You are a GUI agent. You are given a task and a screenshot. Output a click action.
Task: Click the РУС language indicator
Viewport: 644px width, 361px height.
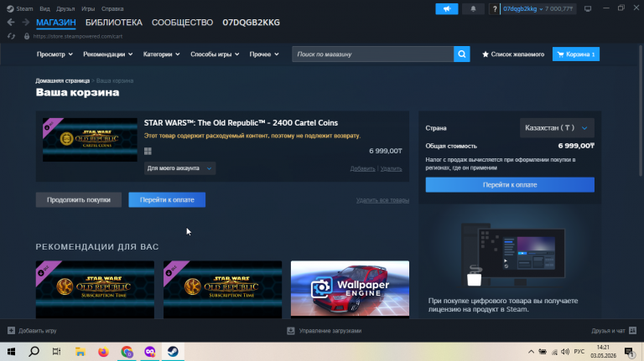point(579,352)
